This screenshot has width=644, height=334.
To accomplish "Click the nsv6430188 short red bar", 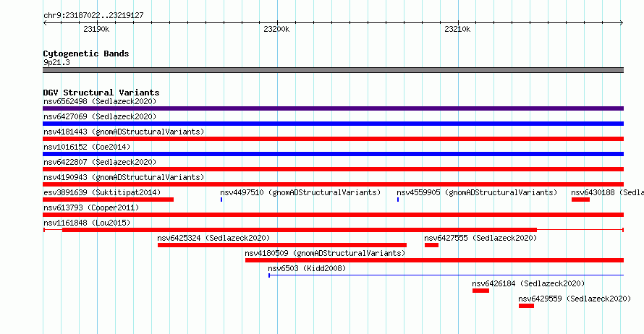I will (x=580, y=200).
